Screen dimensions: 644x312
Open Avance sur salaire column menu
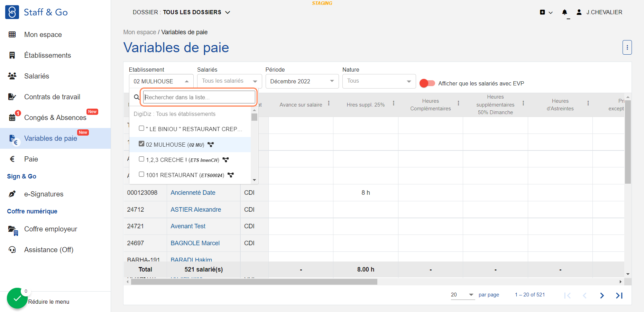[329, 103]
